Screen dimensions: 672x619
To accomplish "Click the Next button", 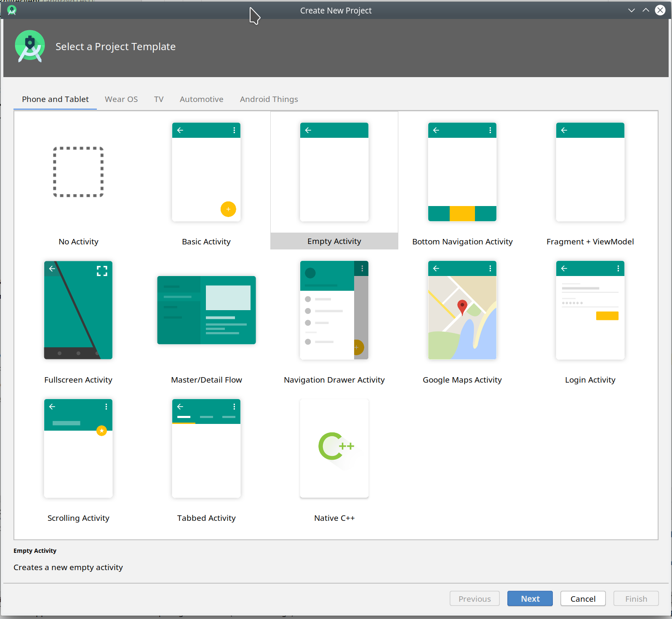I will [530, 598].
